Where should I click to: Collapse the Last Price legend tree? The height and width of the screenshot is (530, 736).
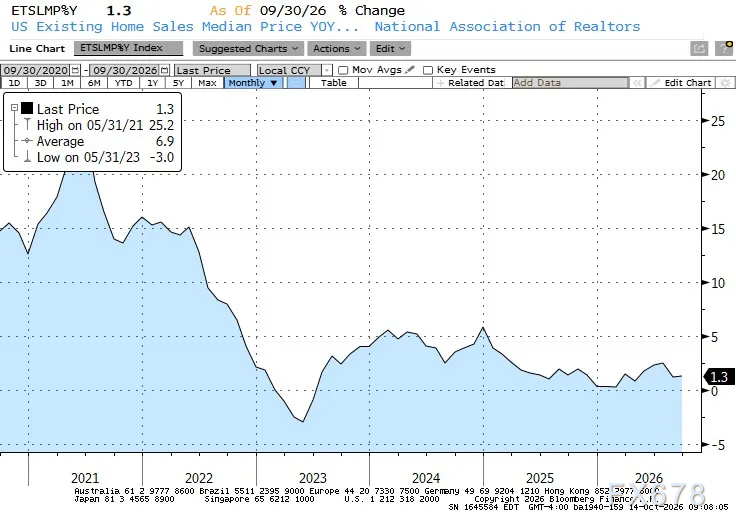point(15,108)
